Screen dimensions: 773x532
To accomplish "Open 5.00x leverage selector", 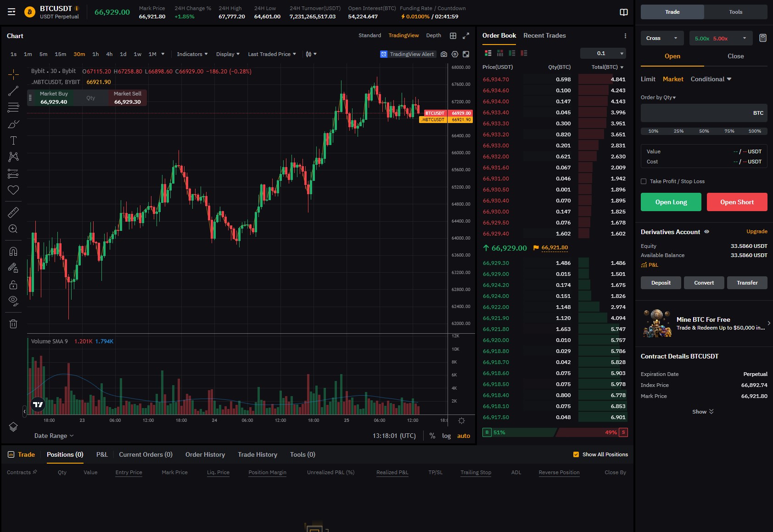I will tap(721, 38).
